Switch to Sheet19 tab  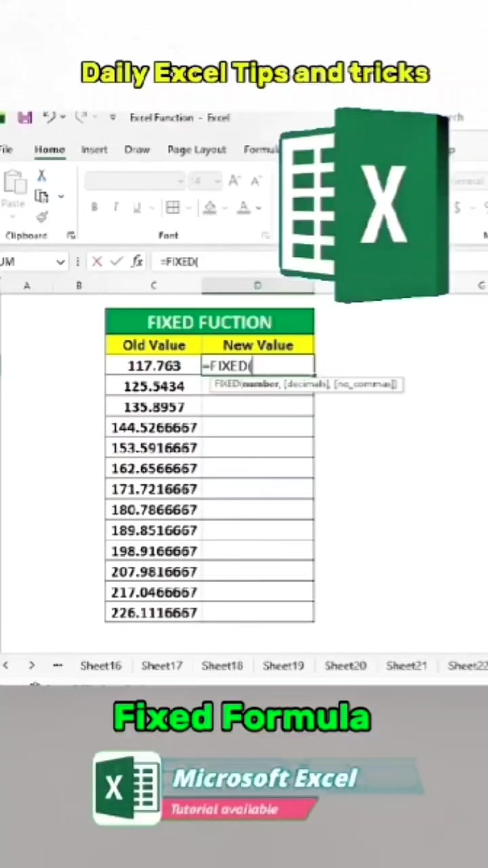[x=283, y=666]
